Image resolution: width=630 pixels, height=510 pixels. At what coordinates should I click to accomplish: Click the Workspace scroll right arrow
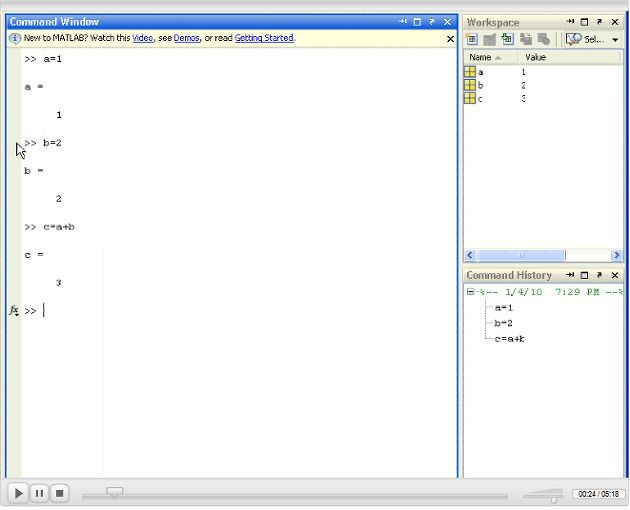(x=616, y=255)
